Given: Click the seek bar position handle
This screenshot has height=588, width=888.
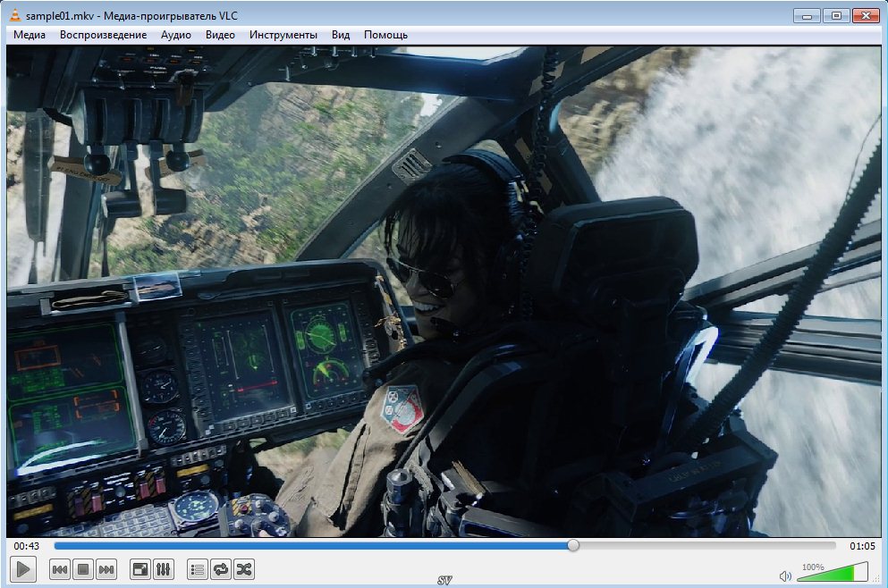Looking at the screenshot, I should pos(573,545).
